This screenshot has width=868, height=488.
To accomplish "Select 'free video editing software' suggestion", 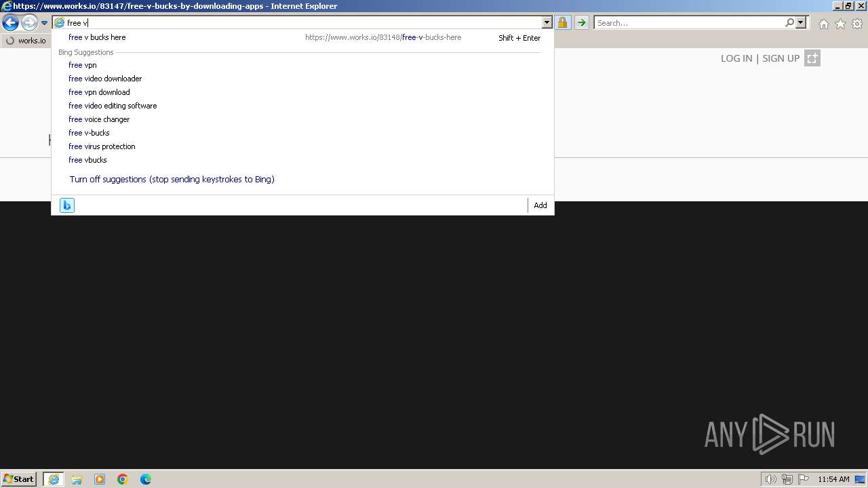I will pos(113,106).
